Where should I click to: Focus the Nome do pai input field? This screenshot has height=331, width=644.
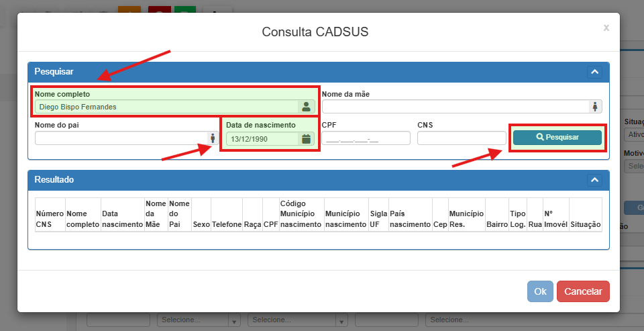click(x=121, y=138)
